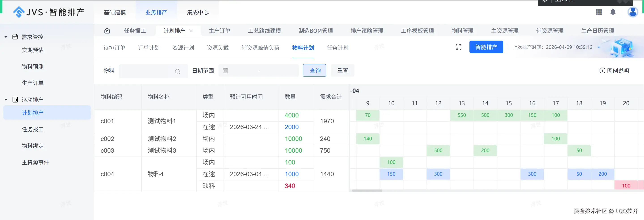Collapse the 滚动排产 tree section
The width and height of the screenshot is (644, 220).
[x=6, y=100]
